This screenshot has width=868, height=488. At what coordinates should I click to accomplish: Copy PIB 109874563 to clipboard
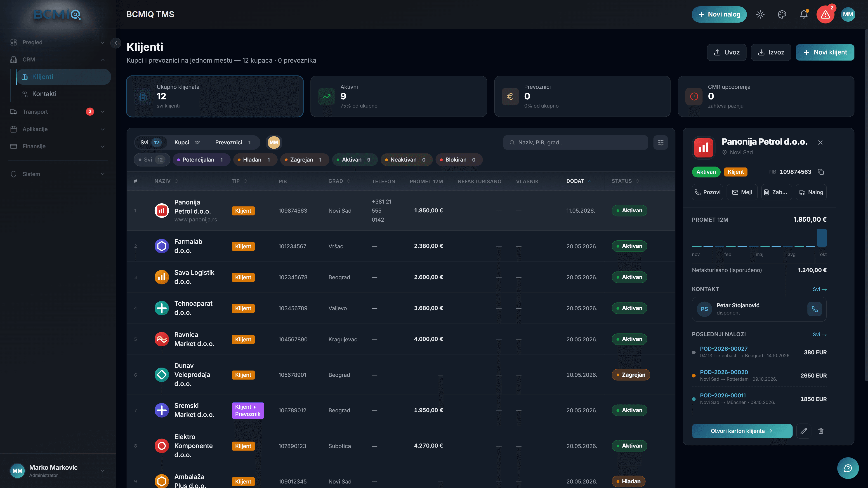click(x=821, y=172)
